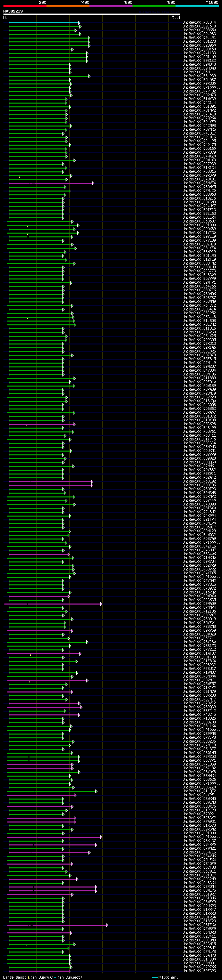
Task: Click label UniRef100_Q2JLP5
Action: pos(199,141)
